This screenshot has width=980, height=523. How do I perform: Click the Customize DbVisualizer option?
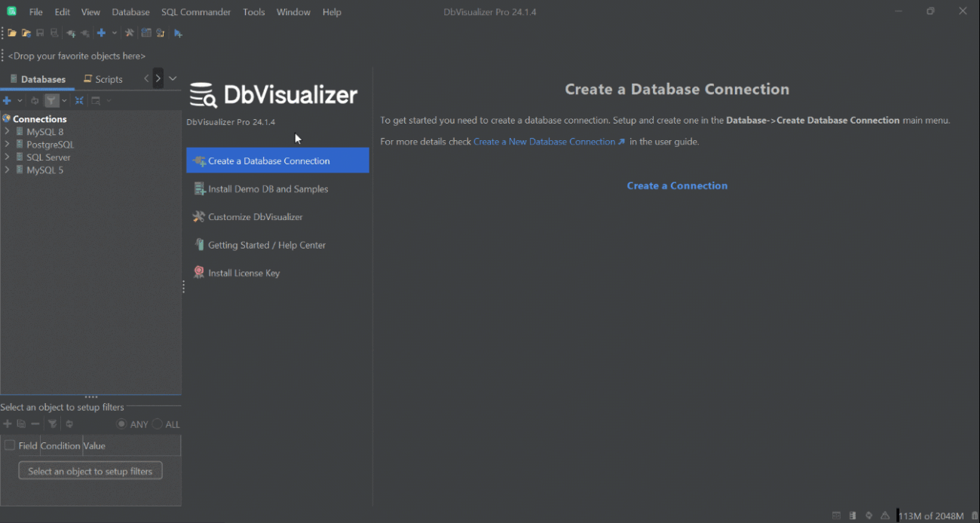pyautogui.click(x=277, y=217)
